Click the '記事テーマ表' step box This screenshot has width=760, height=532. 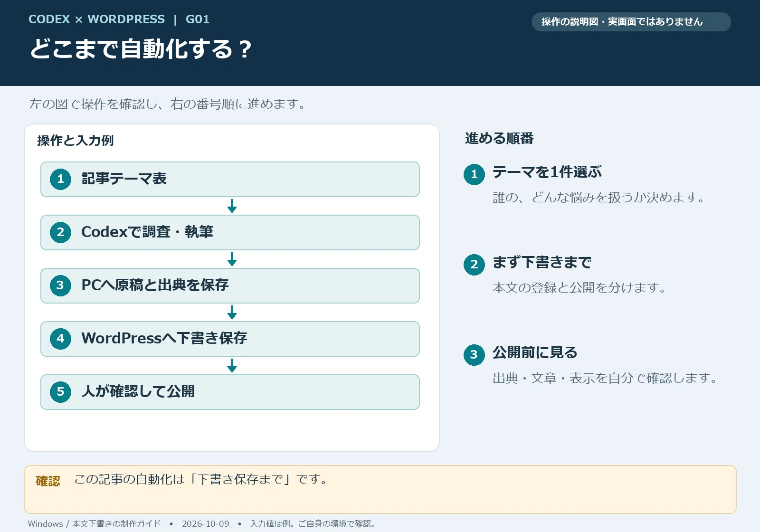click(230, 179)
